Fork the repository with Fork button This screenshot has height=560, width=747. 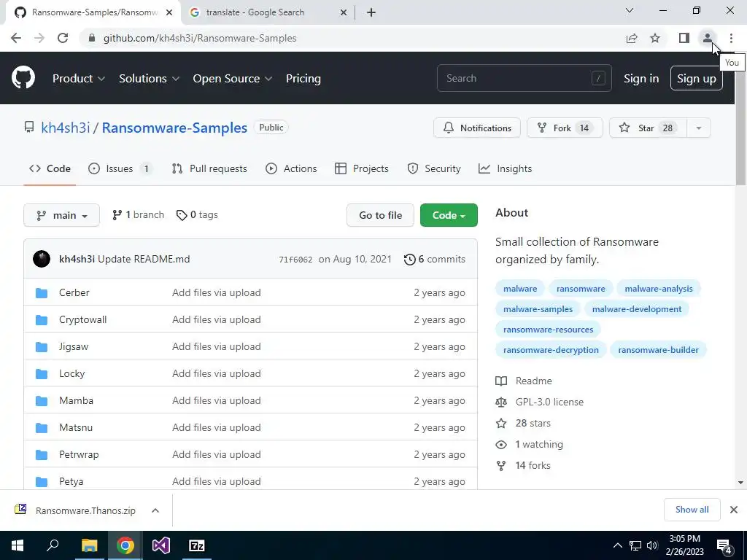565,128
